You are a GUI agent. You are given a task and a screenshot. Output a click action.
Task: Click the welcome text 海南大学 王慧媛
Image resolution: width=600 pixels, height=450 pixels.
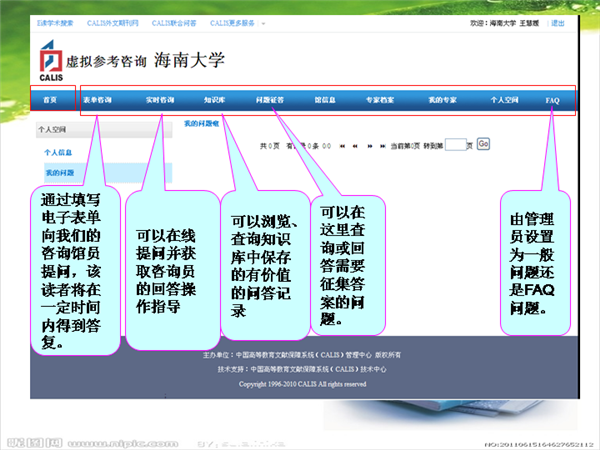coord(513,23)
